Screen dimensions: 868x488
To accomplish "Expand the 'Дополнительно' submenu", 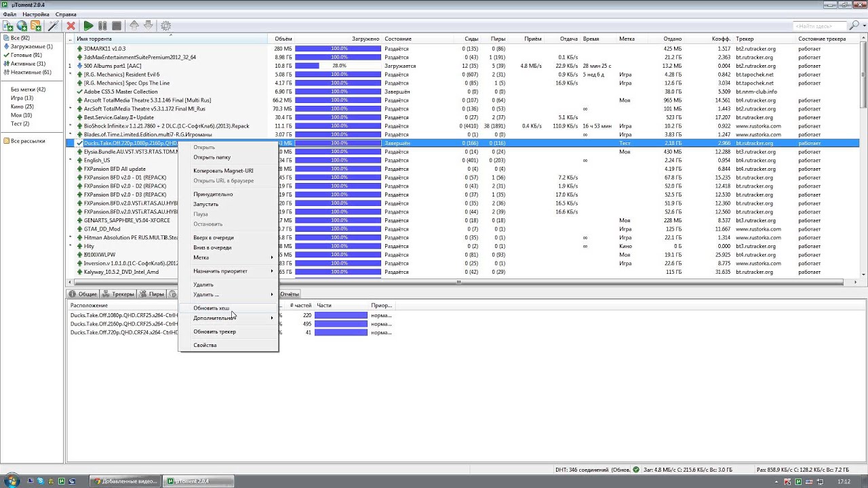I will (228, 318).
